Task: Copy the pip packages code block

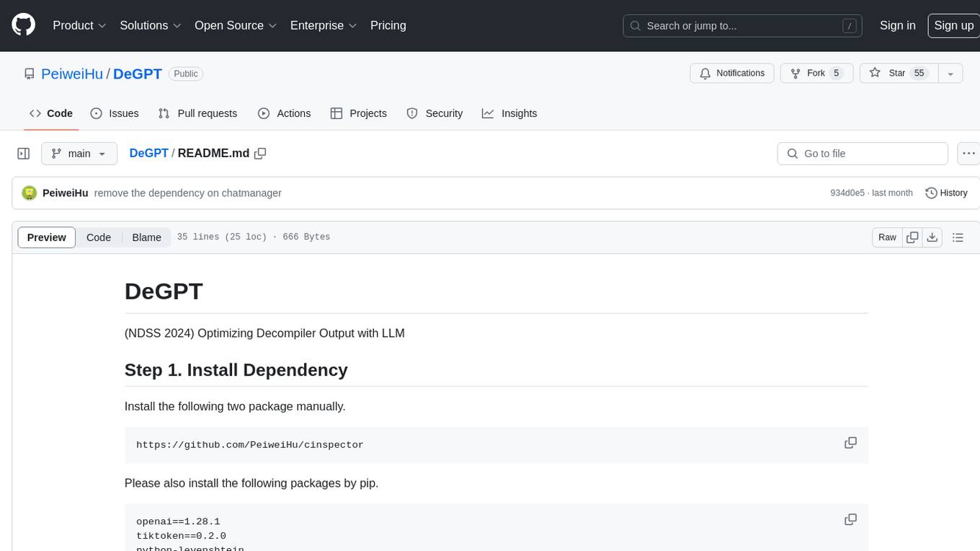Action: [850, 520]
